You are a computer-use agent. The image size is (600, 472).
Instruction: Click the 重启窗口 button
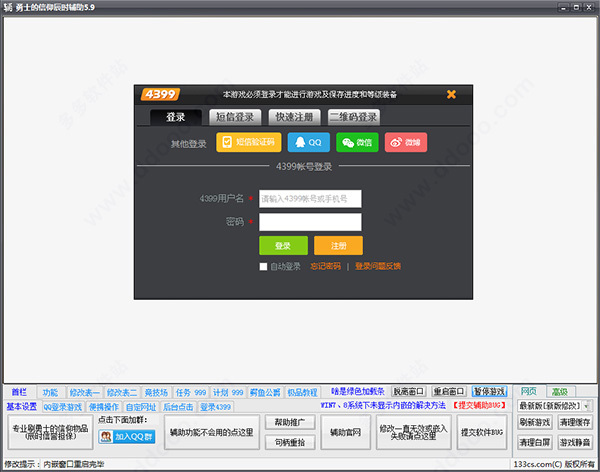449,391
